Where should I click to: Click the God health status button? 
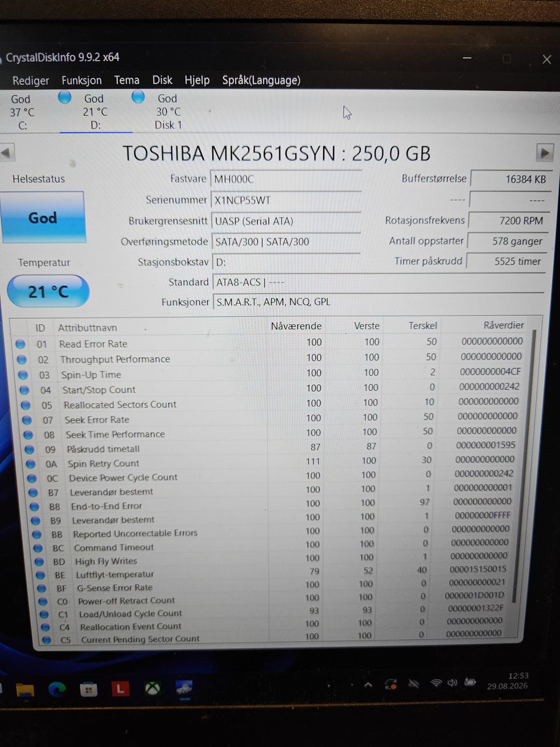click(x=43, y=218)
